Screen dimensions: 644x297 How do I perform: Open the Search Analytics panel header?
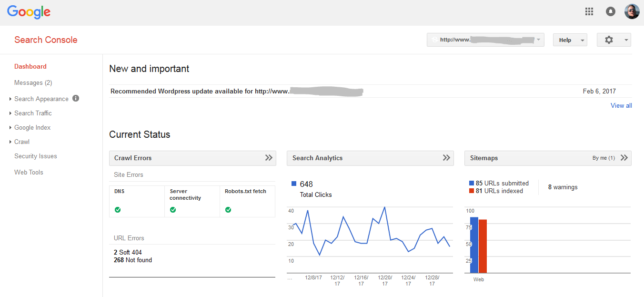point(370,158)
